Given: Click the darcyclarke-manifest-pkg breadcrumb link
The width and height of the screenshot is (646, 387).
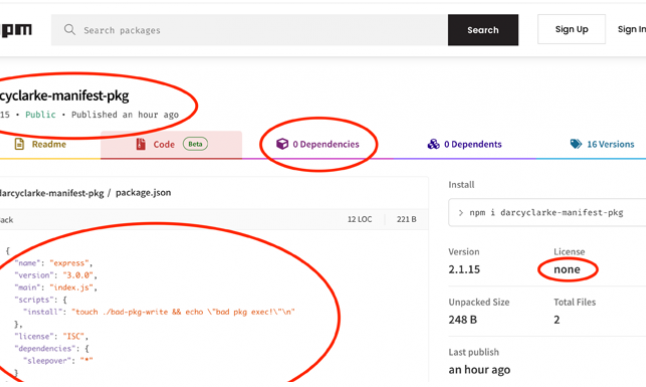Looking at the screenshot, I should (x=51, y=193).
